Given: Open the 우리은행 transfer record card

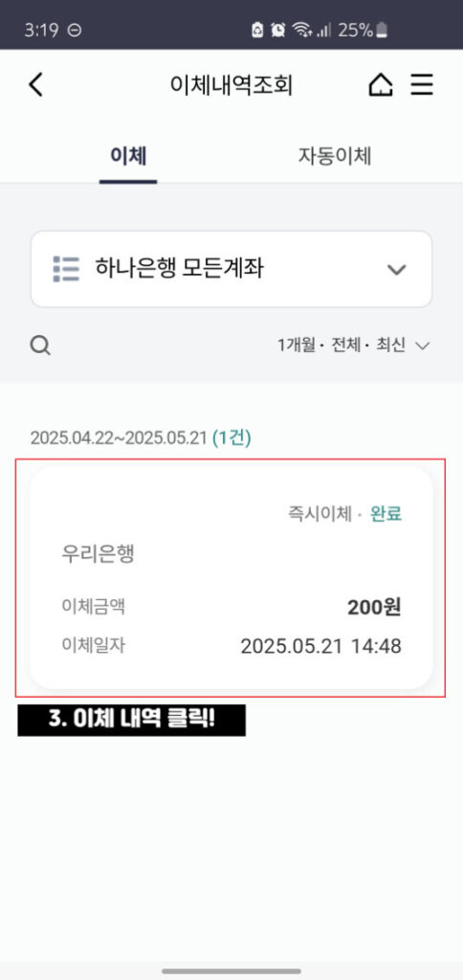Looking at the screenshot, I should tap(231, 577).
